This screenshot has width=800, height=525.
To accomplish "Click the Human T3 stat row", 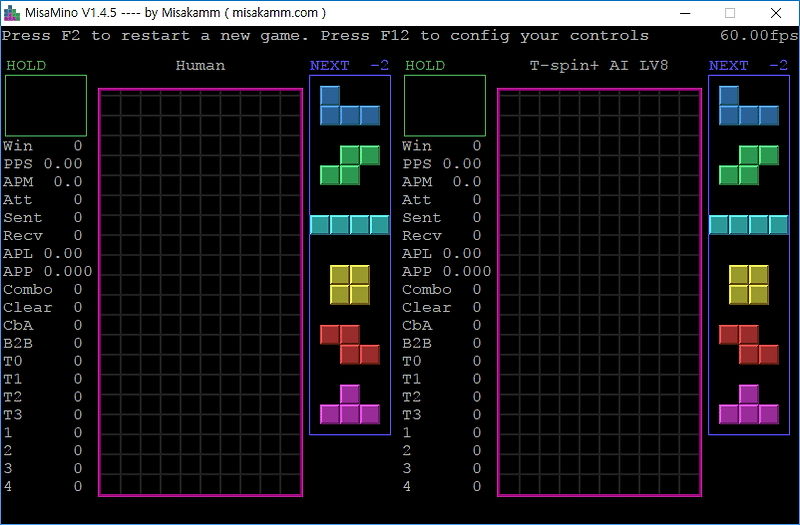I will coord(43,415).
